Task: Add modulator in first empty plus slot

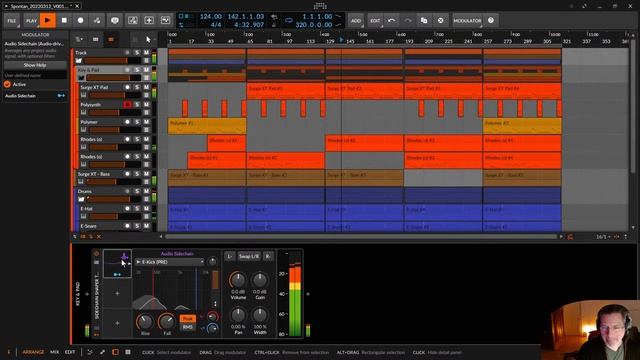Action: click(118, 293)
